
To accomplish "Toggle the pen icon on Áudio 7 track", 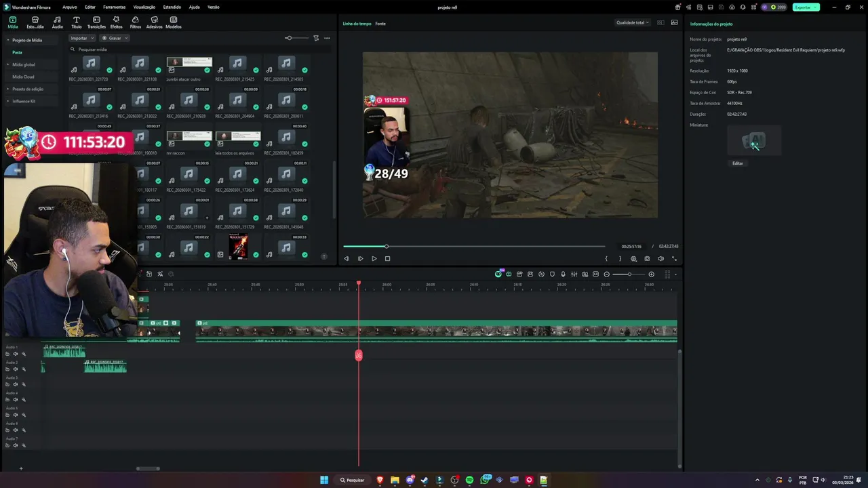I will pos(23,445).
